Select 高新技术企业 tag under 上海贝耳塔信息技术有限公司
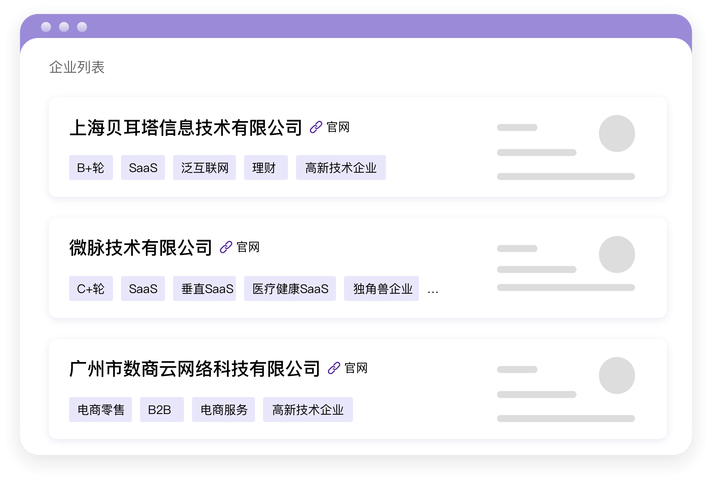712x481 pixels. pyautogui.click(x=341, y=168)
